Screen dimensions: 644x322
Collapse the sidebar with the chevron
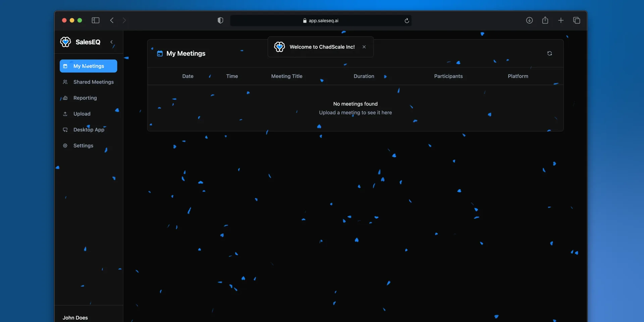click(111, 42)
